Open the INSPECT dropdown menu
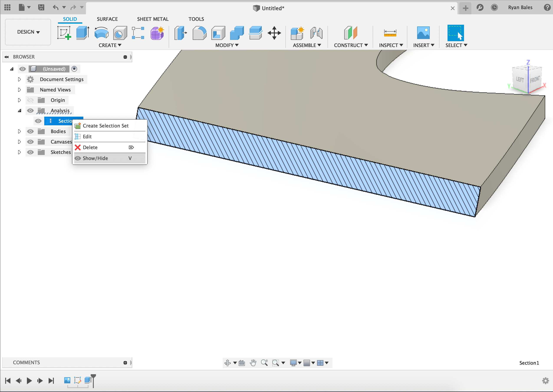 click(391, 45)
